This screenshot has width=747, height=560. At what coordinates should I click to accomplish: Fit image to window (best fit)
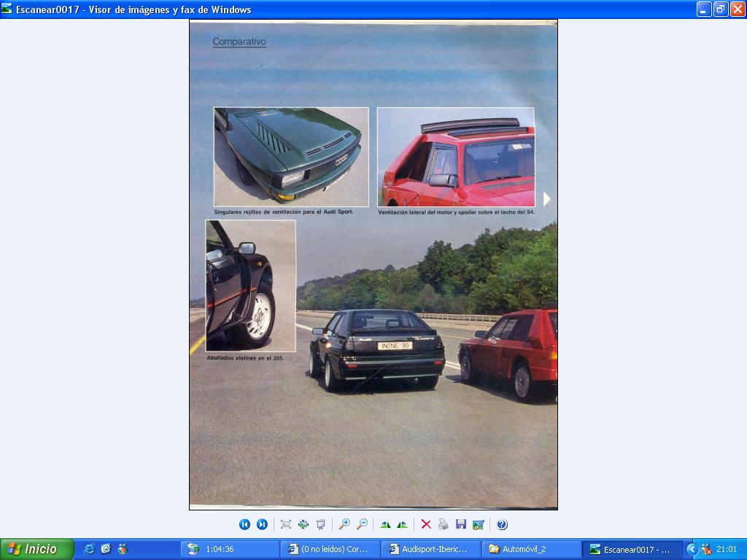tap(286, 524)
